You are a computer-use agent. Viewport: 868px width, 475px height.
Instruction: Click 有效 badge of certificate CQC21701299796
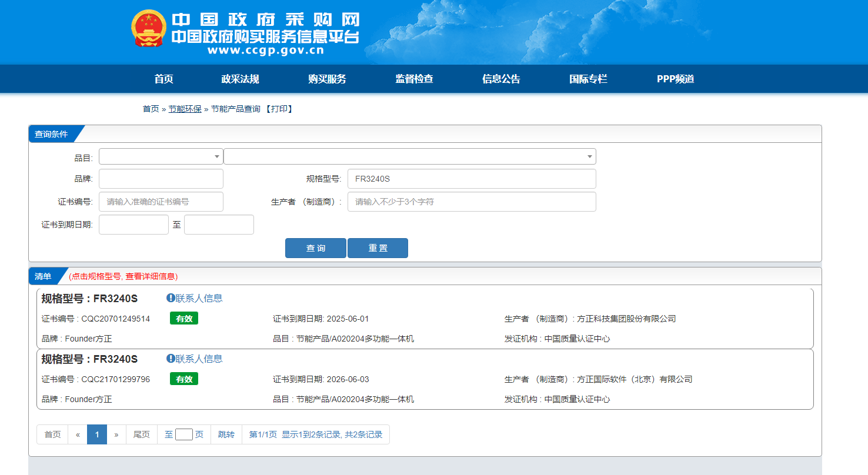pos(184,379)
